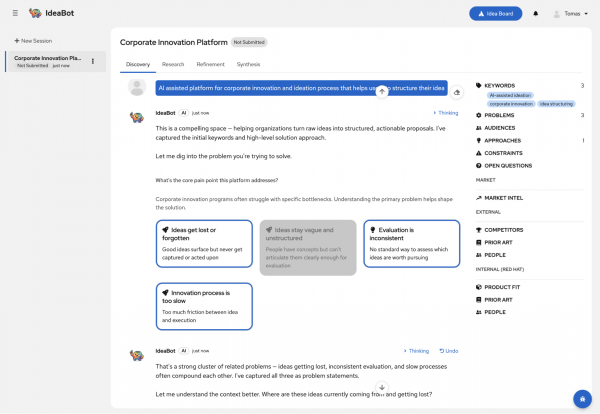The width and height of the screenshot is (600, 414).
Task: Click the scroll-up arrow circle in chat
Action: pos(382,91)
